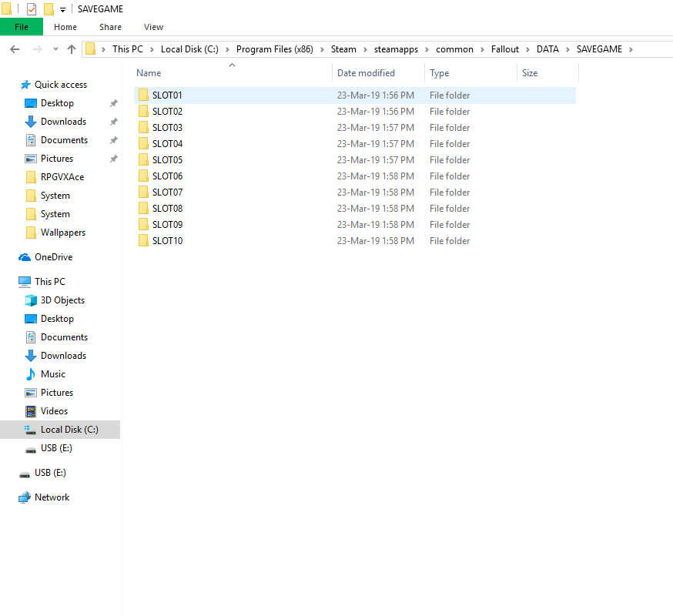The image size is (673, 616).
Task: Unpin Downloads using its pin icon
Action: click(x=113, y=122)
